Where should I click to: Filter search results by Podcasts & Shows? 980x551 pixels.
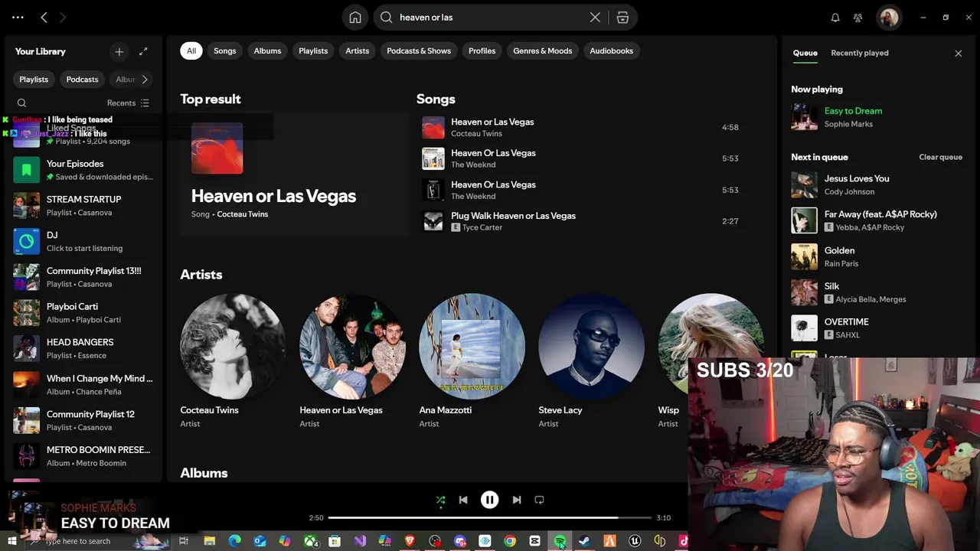tap(419, 51)
